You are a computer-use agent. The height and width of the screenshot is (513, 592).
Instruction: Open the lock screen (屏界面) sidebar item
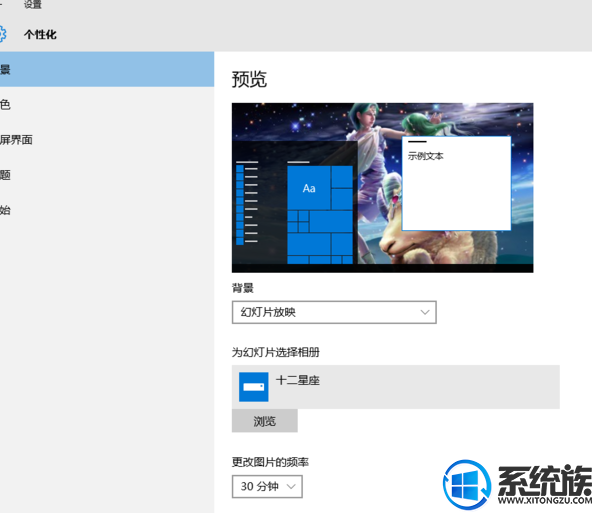pyautogui.click(x=107, y=140)
